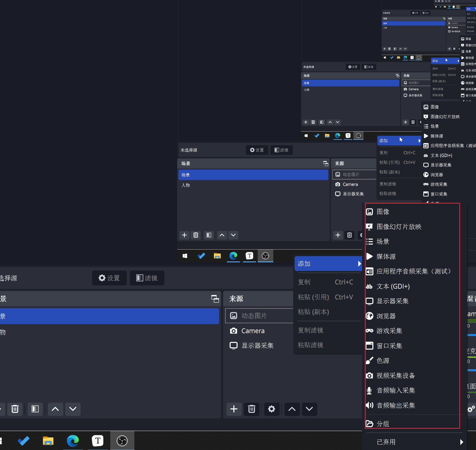Move the scene down in the scenes list
The width and height of the screenshot is (476, 450).
click(73, 409)
